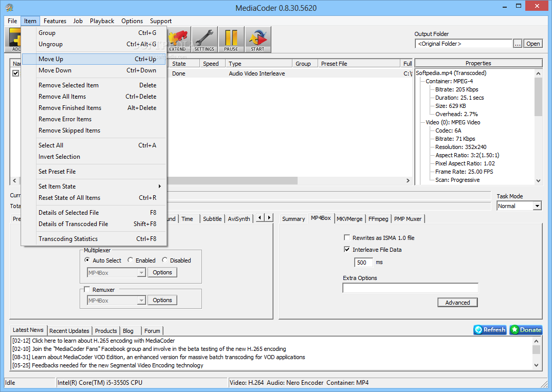Switch to the Subtitle tab

(x=212, y=218)
